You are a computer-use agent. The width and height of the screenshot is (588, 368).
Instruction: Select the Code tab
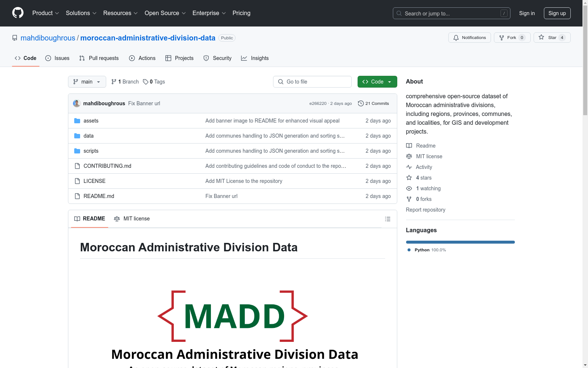pyautogui.click(x=26, y=58)
